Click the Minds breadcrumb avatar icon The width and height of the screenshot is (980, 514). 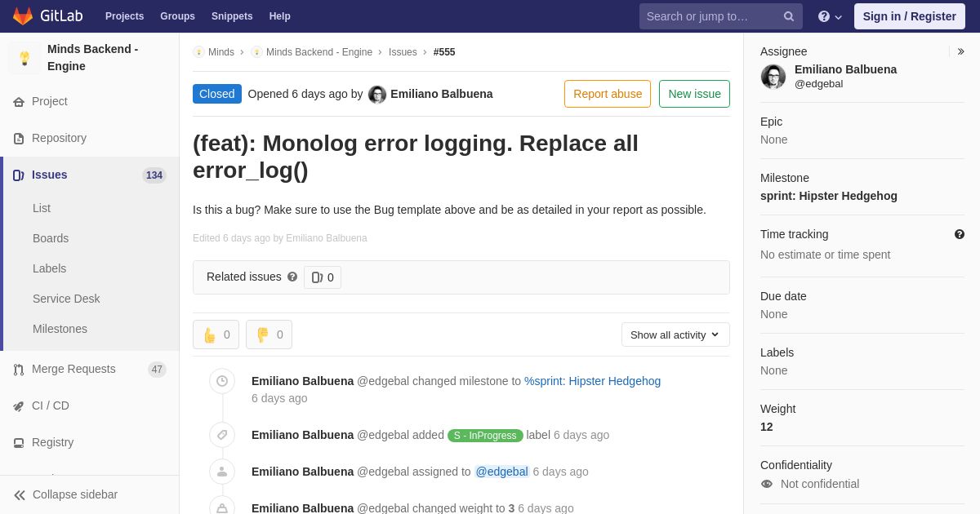point(198,52)
